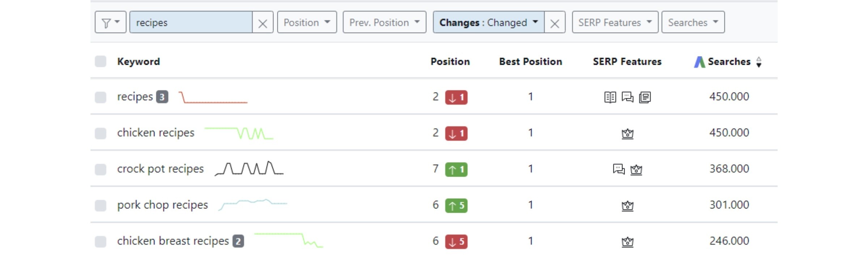Click the open-book SERP icon for recipes
The height and width of the screenshot is (262, 868).
(610, 97)
